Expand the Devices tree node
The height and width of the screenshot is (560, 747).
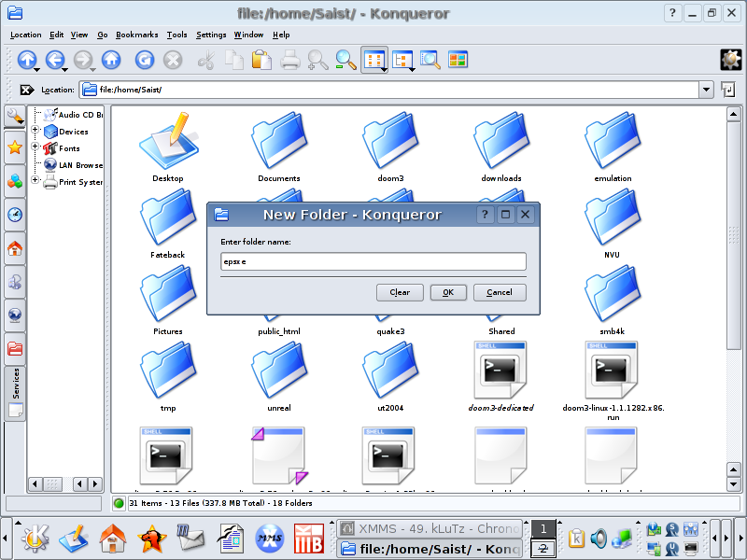tap(36, 132)
